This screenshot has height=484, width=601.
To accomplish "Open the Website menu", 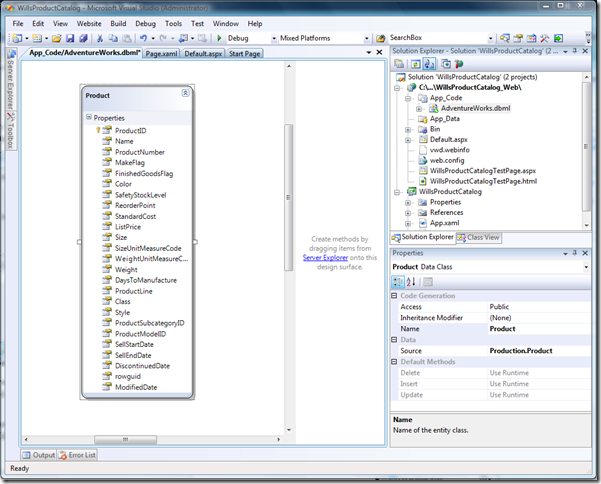I will [89, 24].
